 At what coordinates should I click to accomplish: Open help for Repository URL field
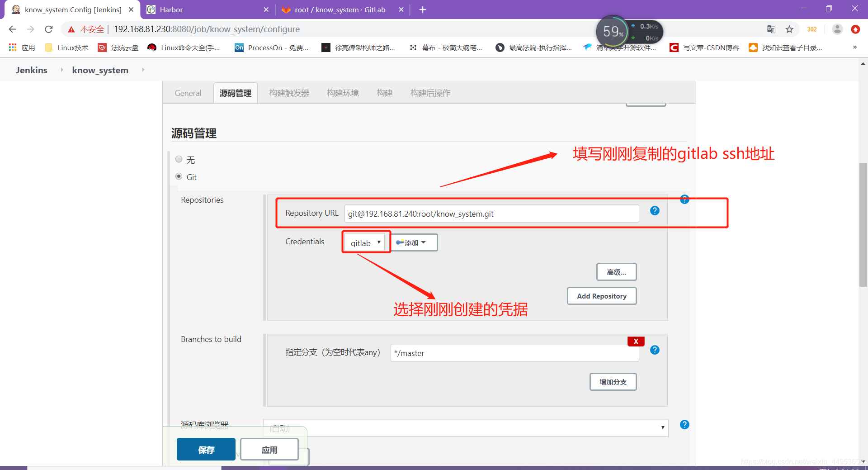(655, 211)
